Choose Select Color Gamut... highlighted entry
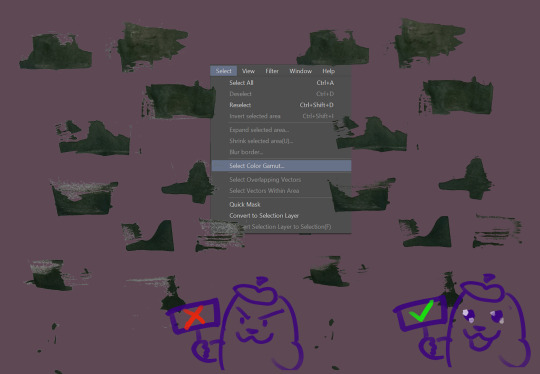This screenshot has width=540, height=374. coord(281,166)
